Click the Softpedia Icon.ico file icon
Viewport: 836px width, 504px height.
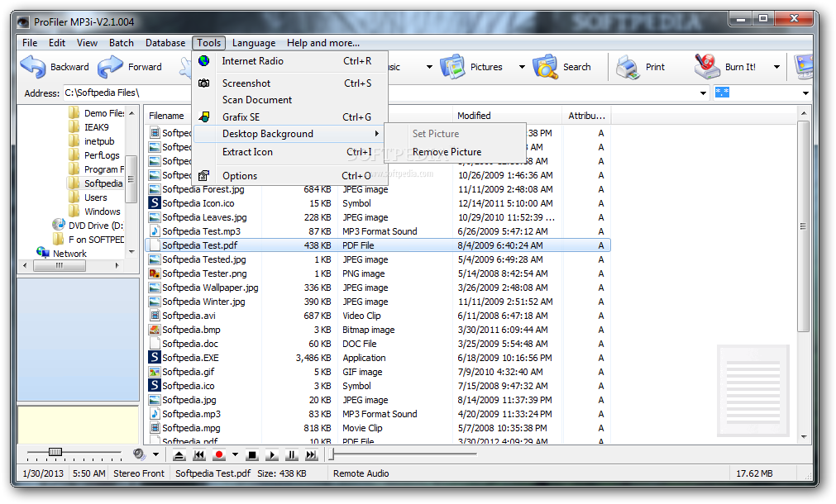tap(155, 203)
